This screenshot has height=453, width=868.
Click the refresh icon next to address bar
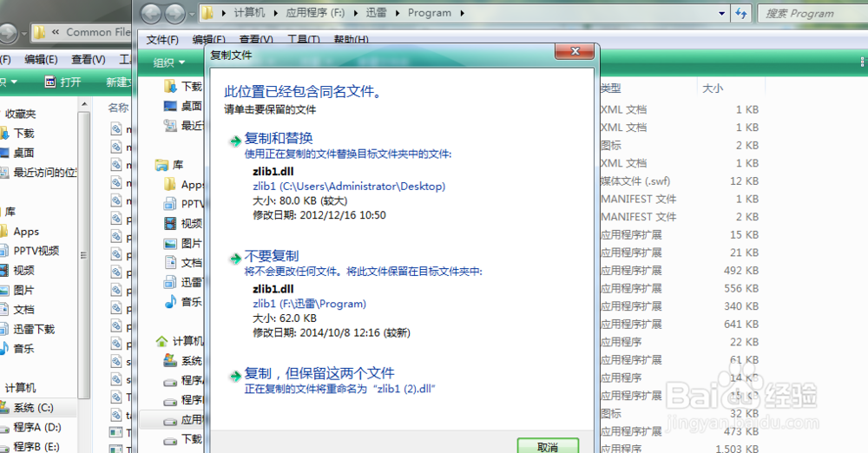[x=740, y=13]
